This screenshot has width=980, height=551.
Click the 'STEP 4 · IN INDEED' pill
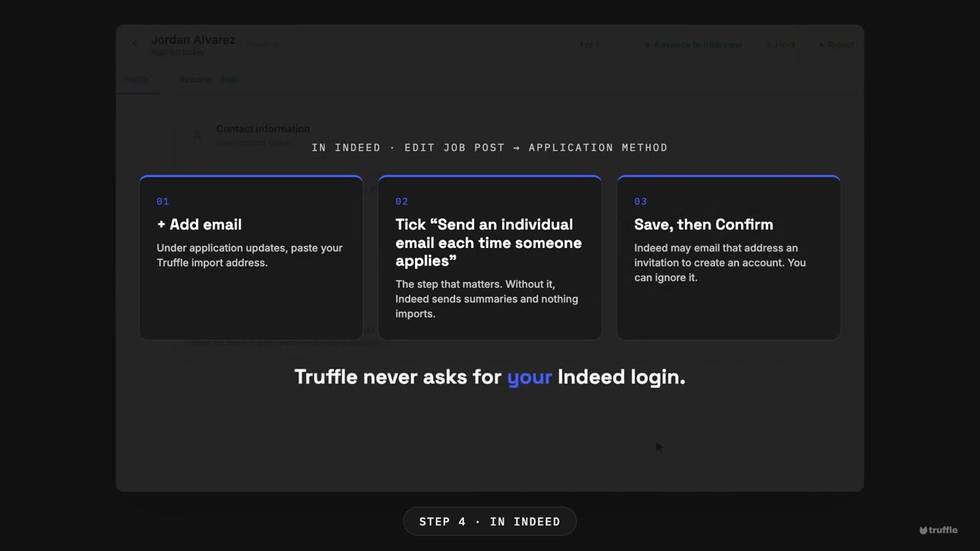(490, 522)
